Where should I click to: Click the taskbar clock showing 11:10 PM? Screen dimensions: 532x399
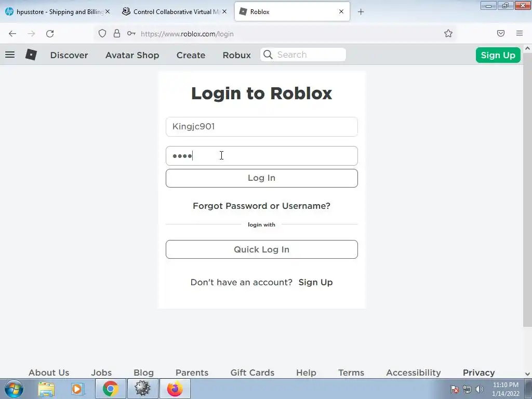[x=506, y=389]
